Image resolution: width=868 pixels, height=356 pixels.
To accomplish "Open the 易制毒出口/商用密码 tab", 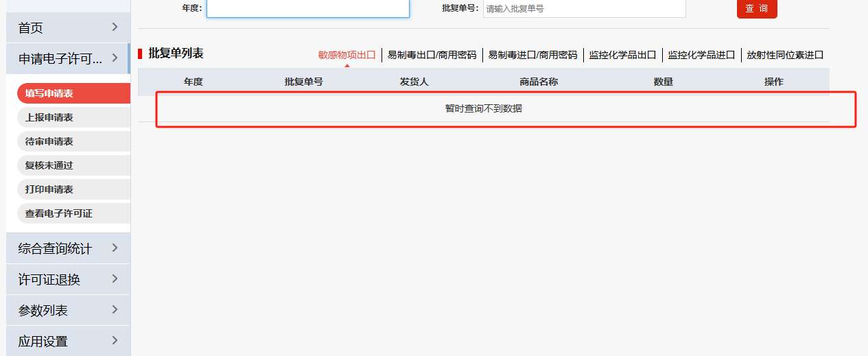I will point(432,55).
